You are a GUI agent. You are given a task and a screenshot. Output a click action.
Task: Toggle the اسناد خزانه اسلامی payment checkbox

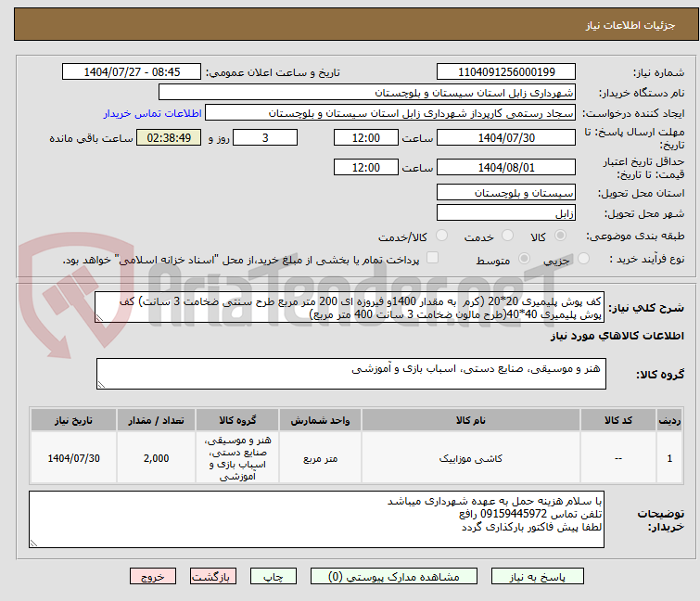click(432, 259)
